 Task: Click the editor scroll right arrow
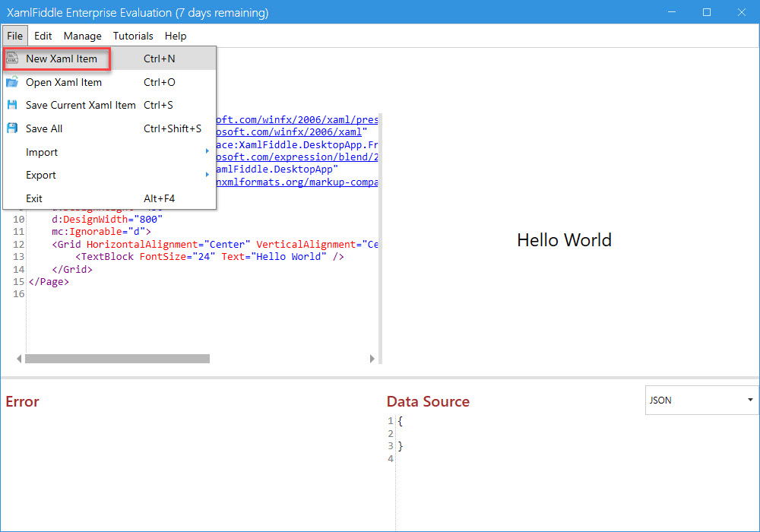click(372, 359)
